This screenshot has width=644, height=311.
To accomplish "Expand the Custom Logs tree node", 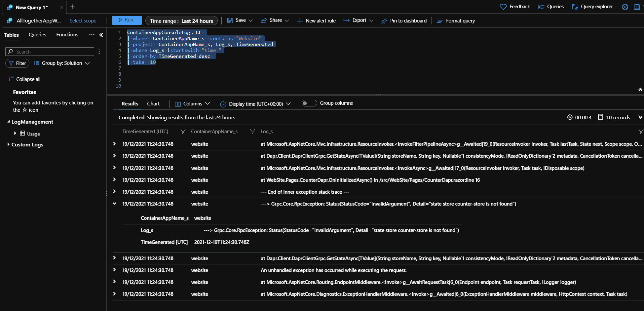I will point(8,145).
